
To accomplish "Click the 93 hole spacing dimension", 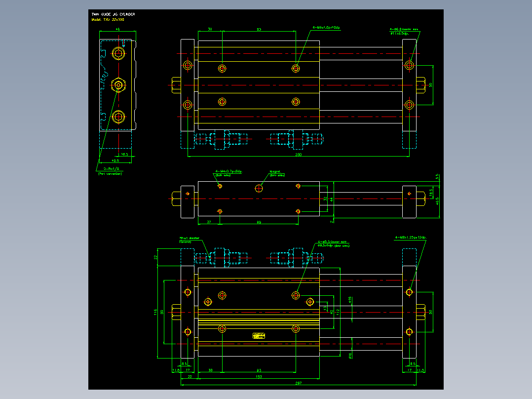I will 259,29.
